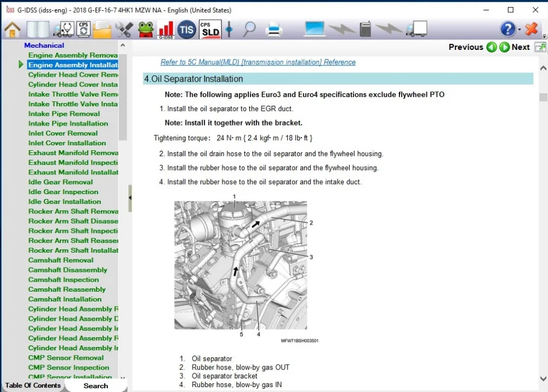Click the interface module device icon
Screen dimensions: 548x392
[x=365, y=29]
